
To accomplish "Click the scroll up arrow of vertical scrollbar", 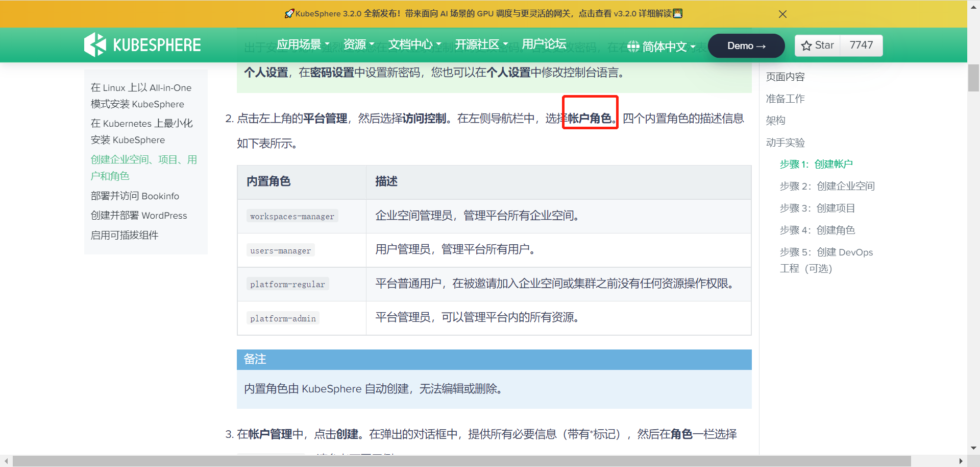I will [x=973, y=7].
